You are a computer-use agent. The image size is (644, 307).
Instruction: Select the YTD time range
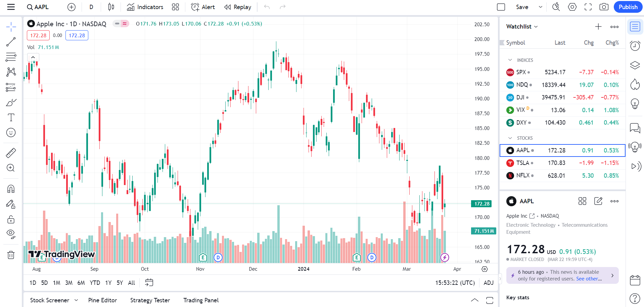[x=95, y=283]
